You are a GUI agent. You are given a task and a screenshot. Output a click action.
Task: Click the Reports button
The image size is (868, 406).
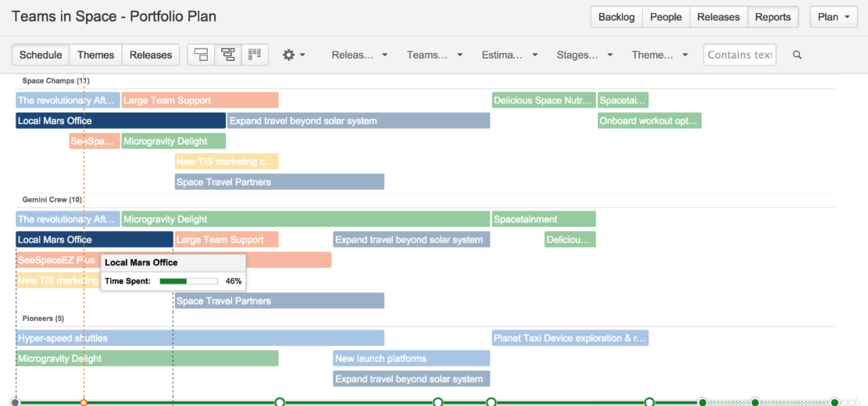pyautogui.click(x=773, y=17)
